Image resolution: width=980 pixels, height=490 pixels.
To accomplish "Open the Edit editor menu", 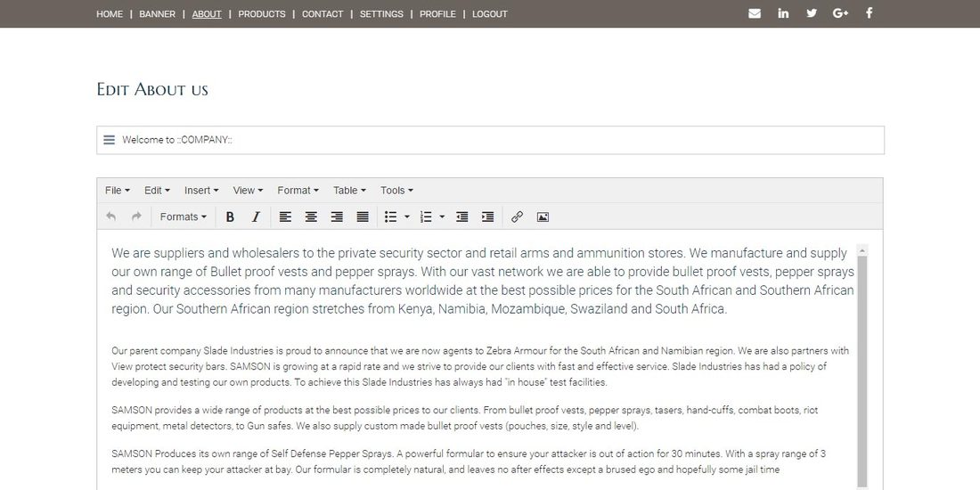I will [157, 191].
